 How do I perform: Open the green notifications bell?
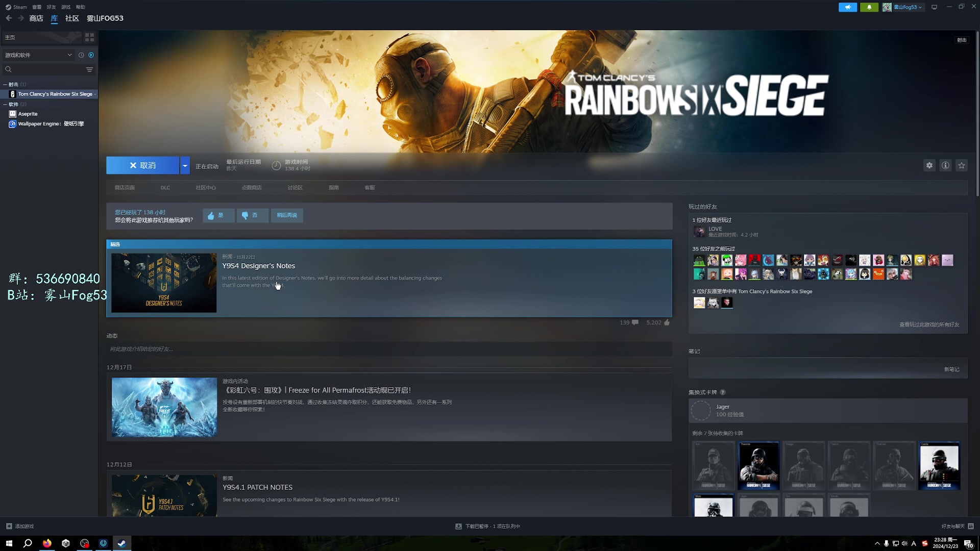click(x=869, y=7)
